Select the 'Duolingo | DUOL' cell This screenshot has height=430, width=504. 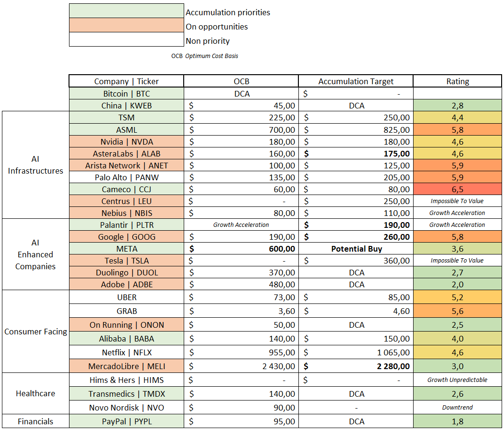tap(126, 272)
